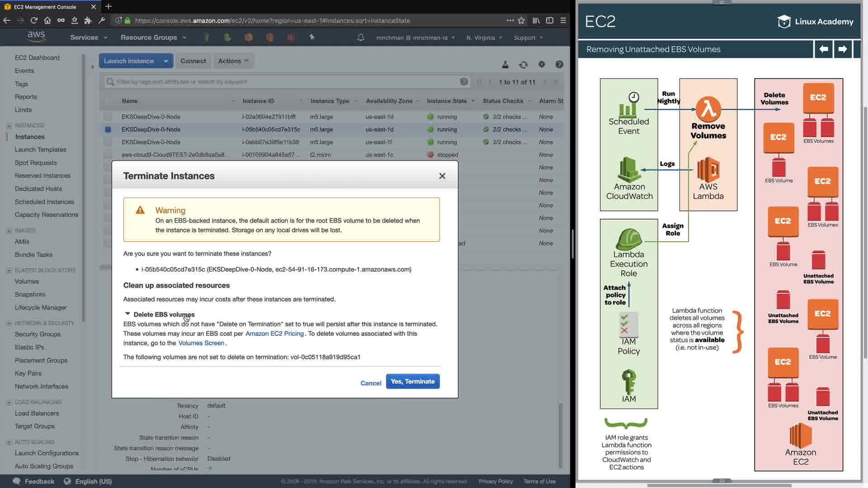The height and width of the screenshot is (488, 868).
Task: Open the AWS notifications bell
Action: [360, 38]
